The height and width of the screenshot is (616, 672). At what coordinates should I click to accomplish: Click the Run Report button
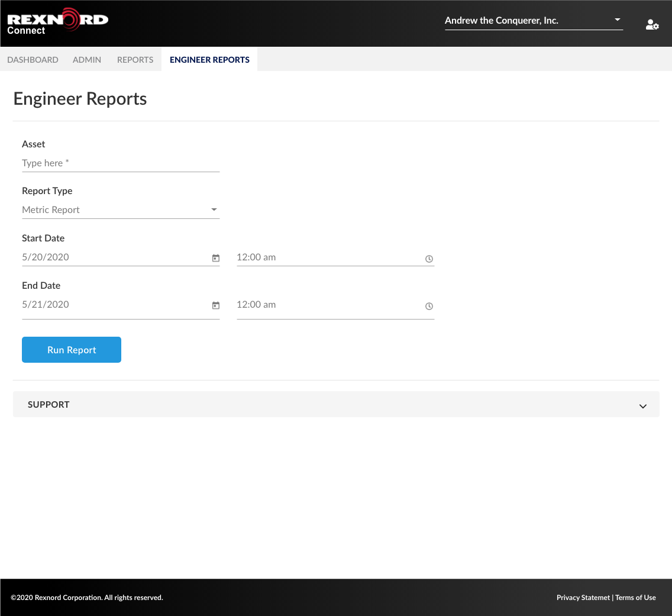72,350
